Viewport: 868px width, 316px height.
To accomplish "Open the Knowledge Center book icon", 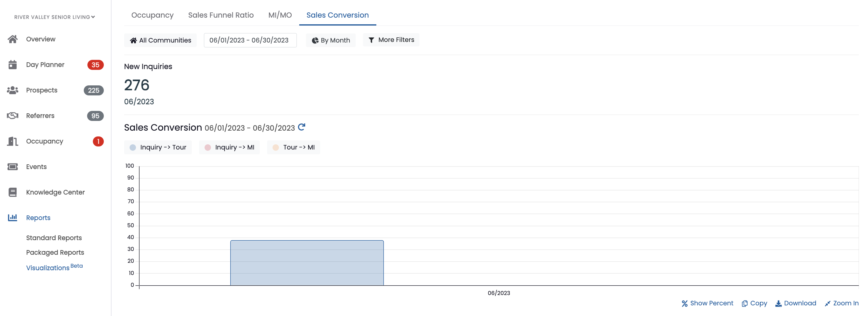I will (13, 192).
